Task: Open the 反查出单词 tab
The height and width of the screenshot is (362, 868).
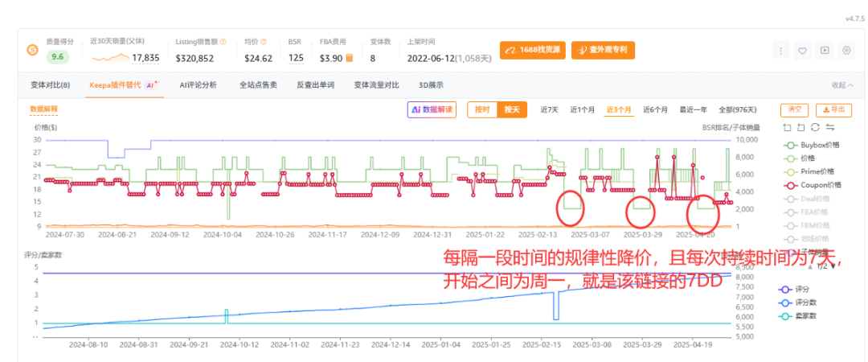Action: (316, 85)
